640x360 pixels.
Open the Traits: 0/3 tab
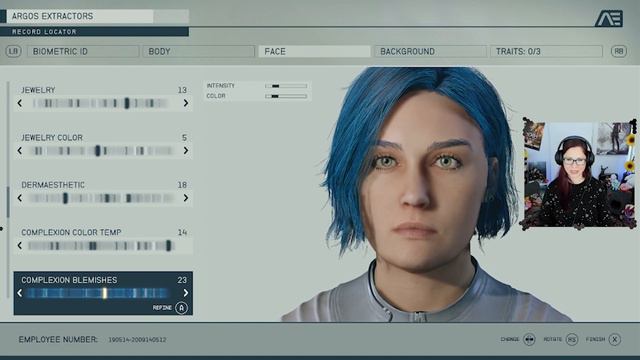coord(547,51)
